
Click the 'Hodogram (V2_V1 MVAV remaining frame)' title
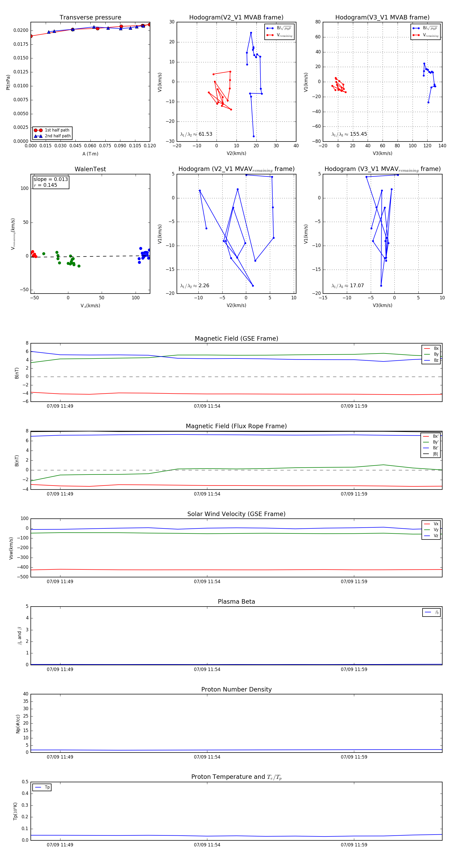tap(236, 169)
